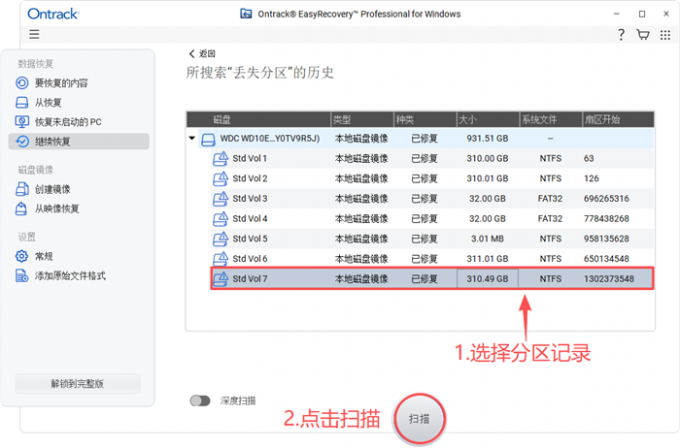Click FAT32 in the Std Vol 3 row
The width and height of the screenshot is (680, 448).
pos(550,199)
